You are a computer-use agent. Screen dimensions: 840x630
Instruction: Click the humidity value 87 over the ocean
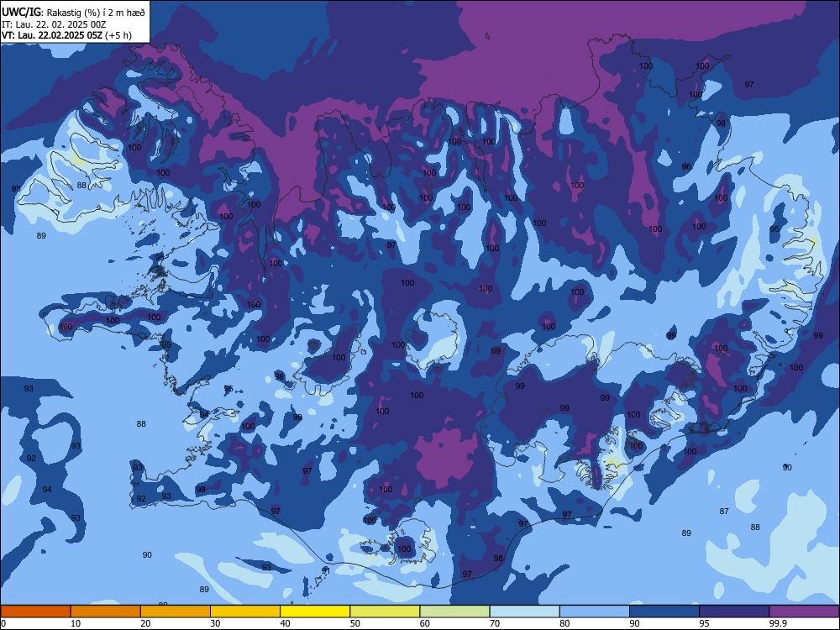tap(724, 511)
